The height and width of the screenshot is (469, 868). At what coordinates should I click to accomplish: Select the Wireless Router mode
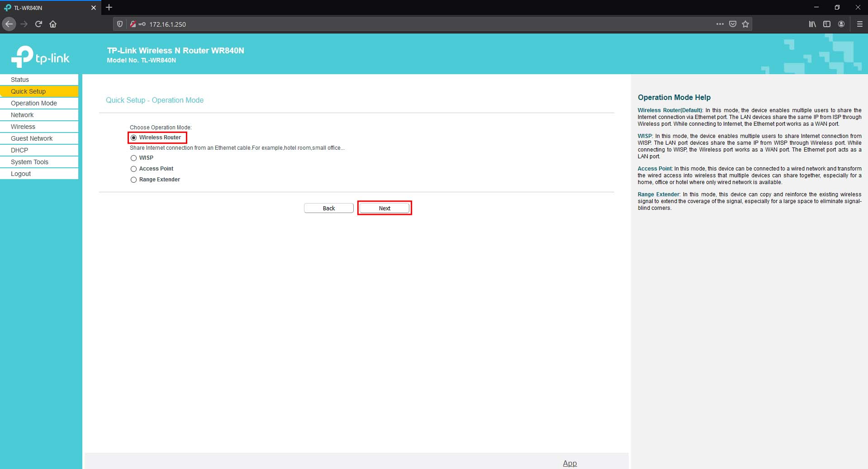[x=133, y=137]
